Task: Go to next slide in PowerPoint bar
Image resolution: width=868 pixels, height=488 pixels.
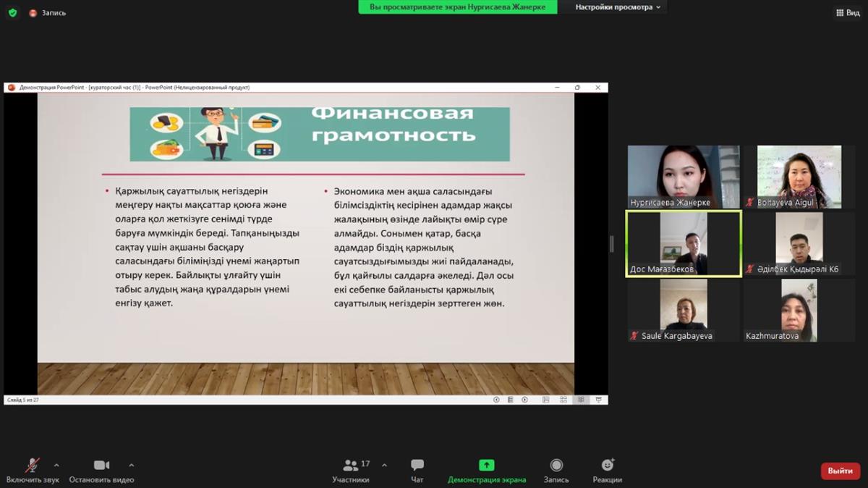Action: tap(525, 400)
